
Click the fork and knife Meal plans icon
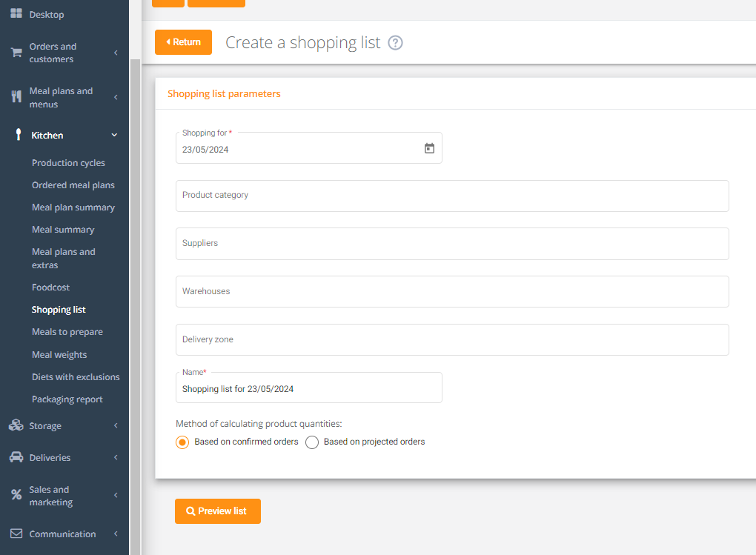click(x=16, y=97)
